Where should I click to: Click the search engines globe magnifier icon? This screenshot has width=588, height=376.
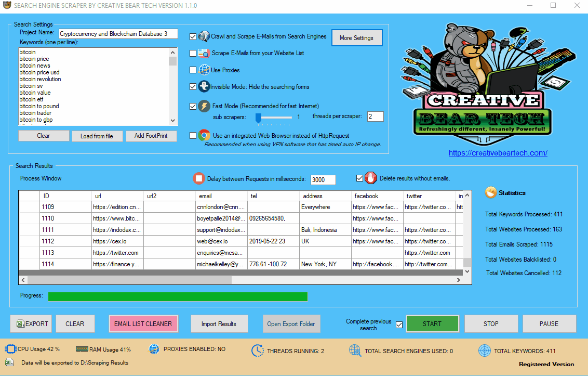point(355,351)
